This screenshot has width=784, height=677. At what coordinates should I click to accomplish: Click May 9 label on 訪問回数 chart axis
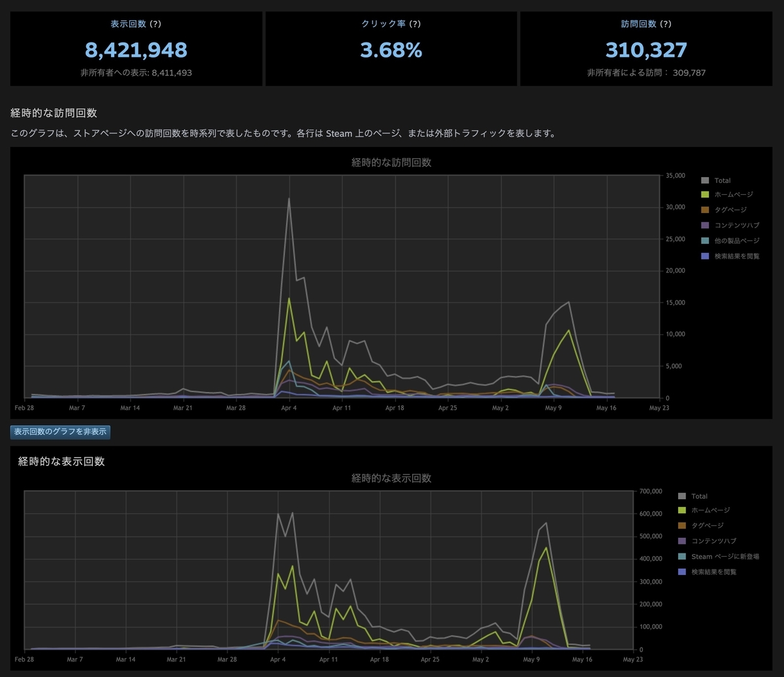tap(553, 408)
